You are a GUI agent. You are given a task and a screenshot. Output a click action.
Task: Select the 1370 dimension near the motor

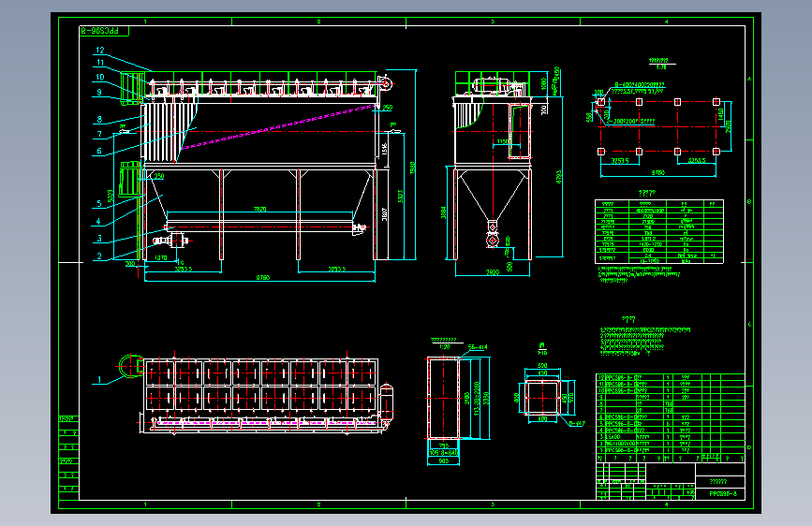click(160, 257)
